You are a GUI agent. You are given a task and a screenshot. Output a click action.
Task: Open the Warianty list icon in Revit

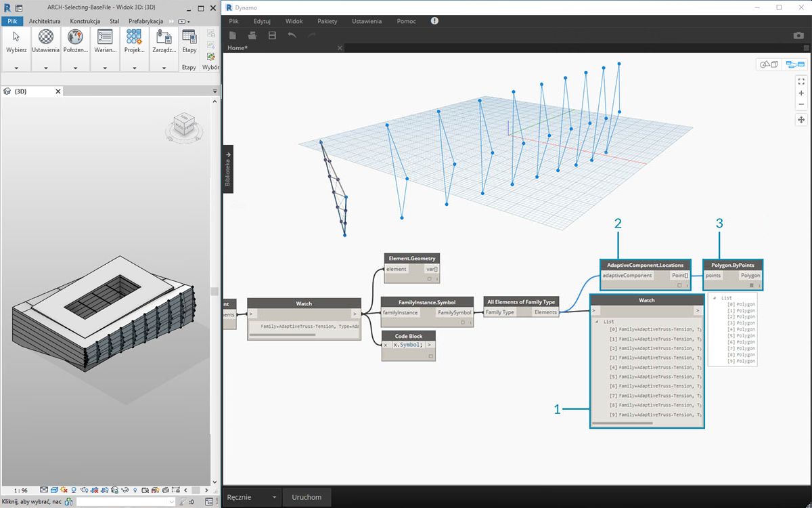click(105, 37)
